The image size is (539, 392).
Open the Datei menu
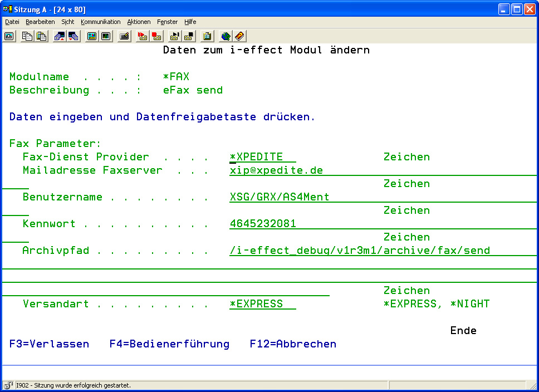tap(12, 22)
